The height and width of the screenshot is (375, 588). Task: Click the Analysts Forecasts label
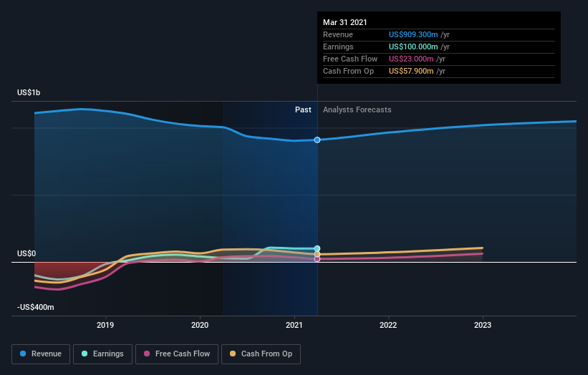357,109
